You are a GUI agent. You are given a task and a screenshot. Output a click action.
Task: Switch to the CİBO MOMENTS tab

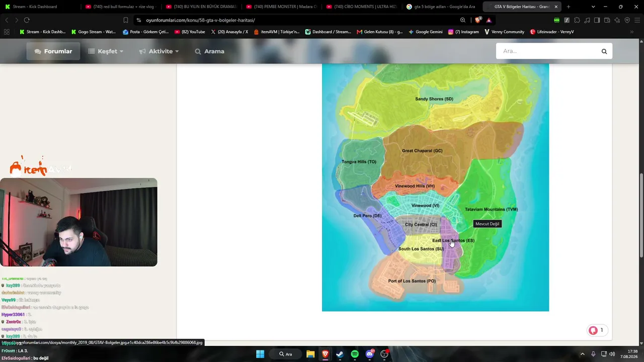pyautogui.click(x=361, y=7)
